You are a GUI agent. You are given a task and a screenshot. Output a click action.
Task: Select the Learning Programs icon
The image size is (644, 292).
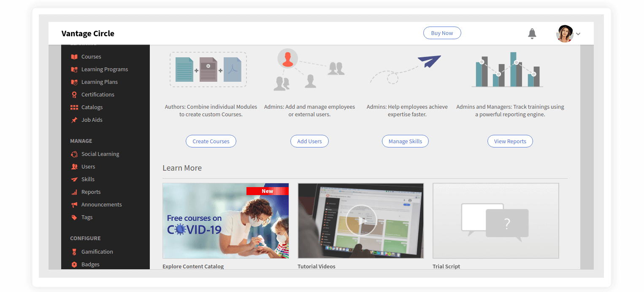(x=74, y=69)
